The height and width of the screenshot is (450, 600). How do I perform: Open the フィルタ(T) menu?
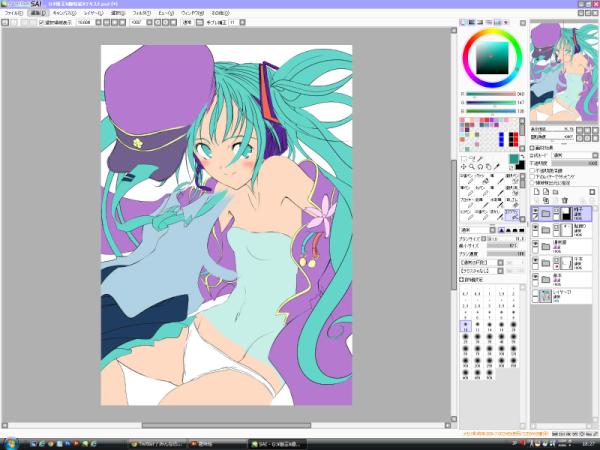[x=142, y=13]
